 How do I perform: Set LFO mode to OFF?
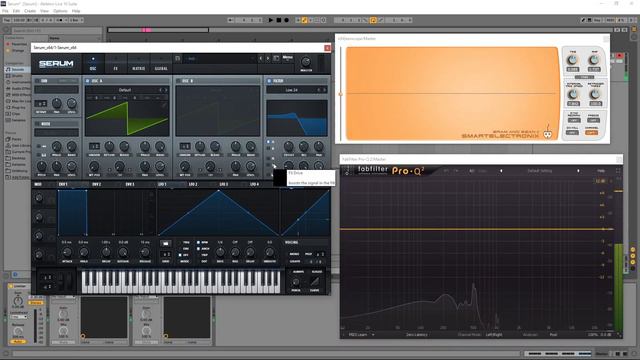[x=180, y=255]
